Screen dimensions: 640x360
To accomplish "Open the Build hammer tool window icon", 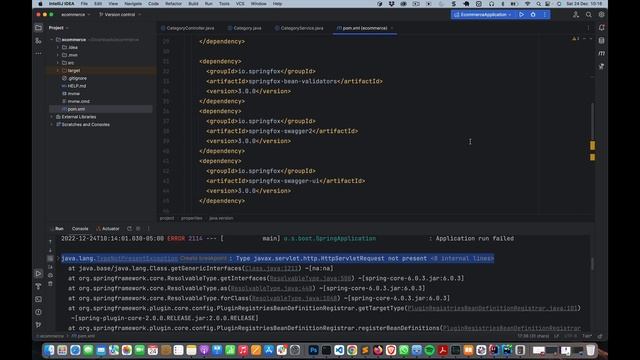I will click(x=38, y=286).
